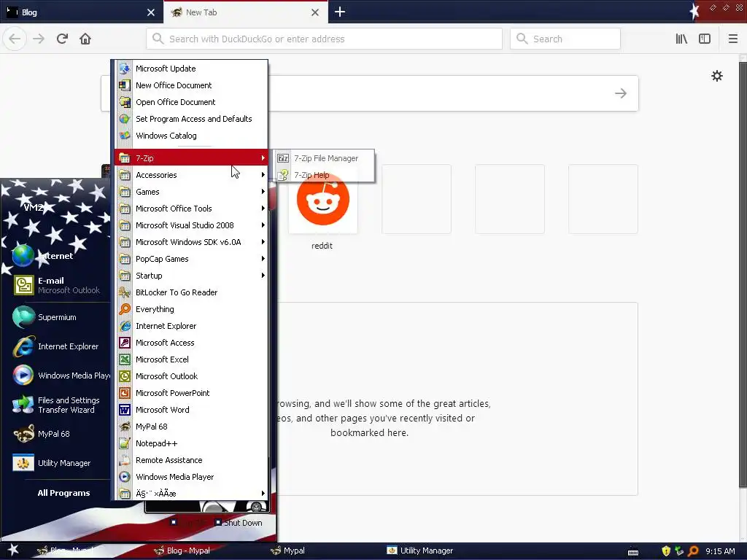Start New Office Document
Screen dimensions: 747x560
pyautogui.click(x=191, y=85)
